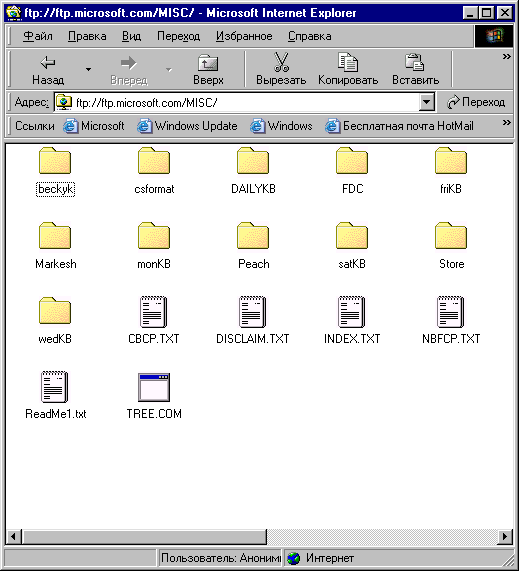The image size is (519, 571).
Task: Open the Справка menu
Action: [310, 36]
